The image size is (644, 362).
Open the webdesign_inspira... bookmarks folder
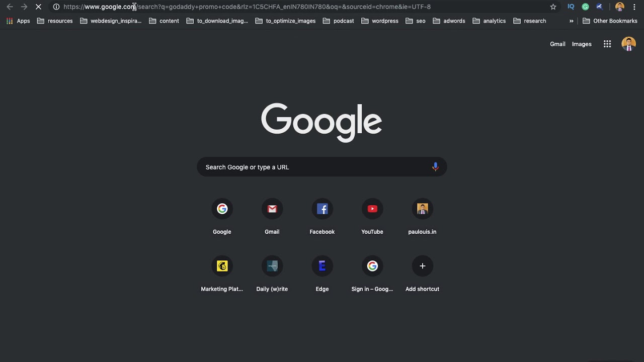[x=111, y=21]
